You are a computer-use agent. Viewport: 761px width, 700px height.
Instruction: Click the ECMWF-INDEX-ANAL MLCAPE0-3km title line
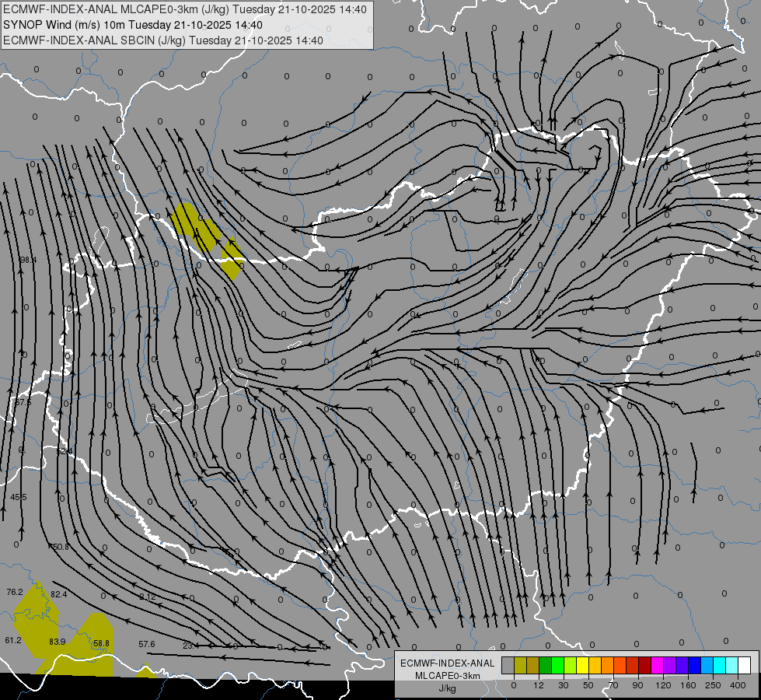185,9
